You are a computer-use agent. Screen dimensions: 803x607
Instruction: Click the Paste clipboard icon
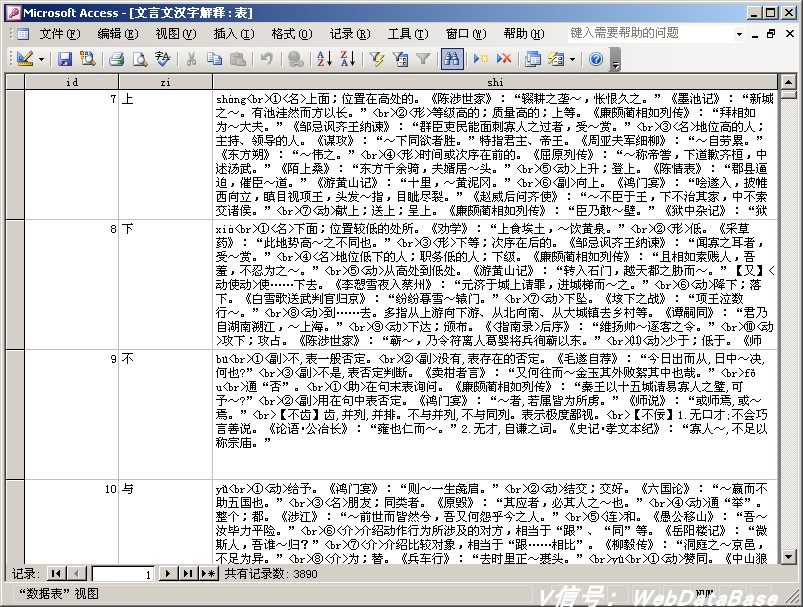click(238, 59)
